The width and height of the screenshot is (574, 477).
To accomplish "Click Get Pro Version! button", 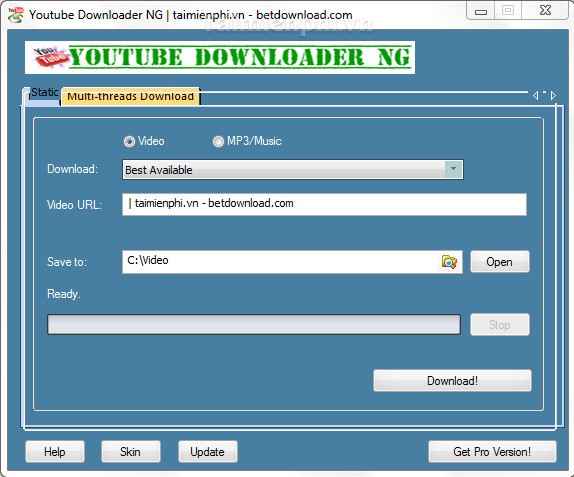I will click(x=492, y=452).
